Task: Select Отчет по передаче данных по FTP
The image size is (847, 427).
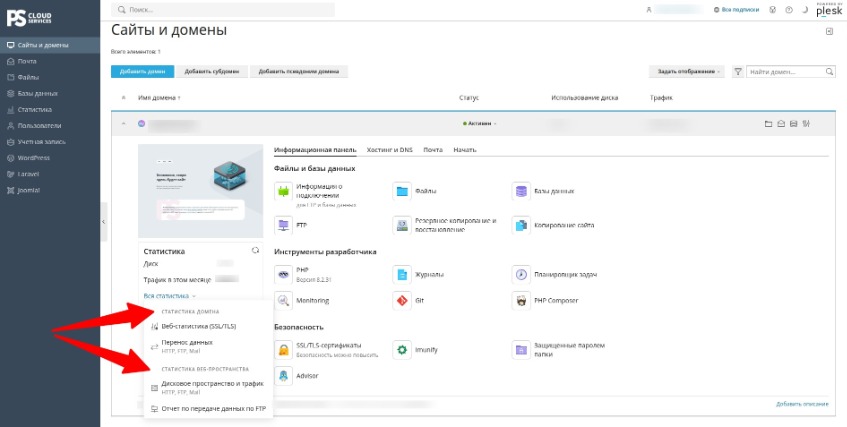Action: [x=209, y=409]
